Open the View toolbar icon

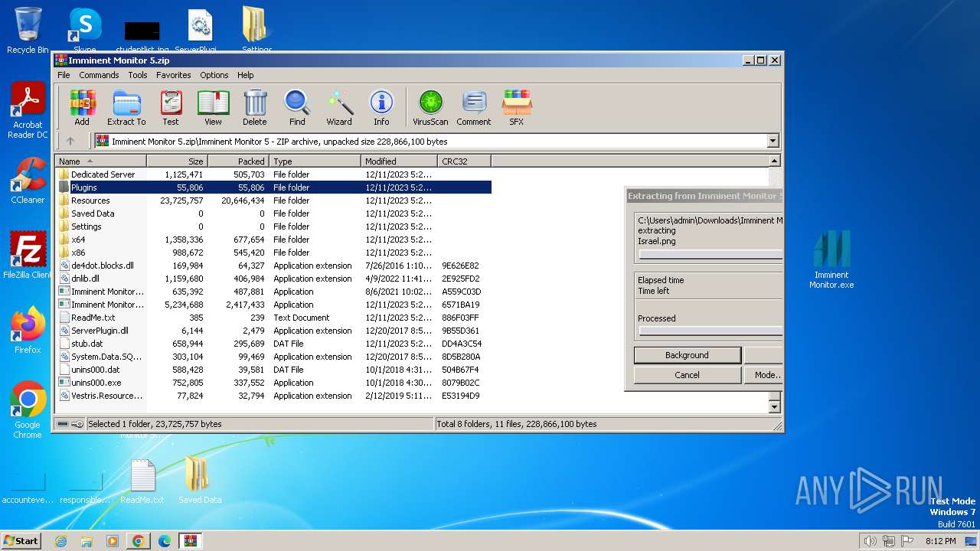(213, 107)
